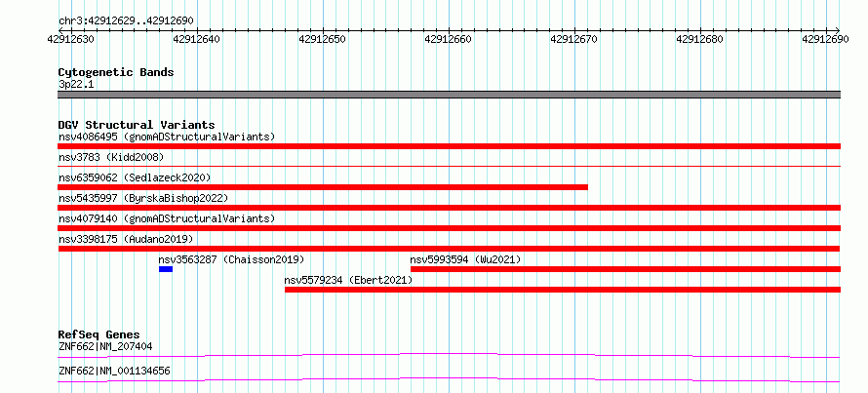Select the ZNF662 NM_207404 magenta gene line
This screenshot has height=393, width=868.
[449, 355]
